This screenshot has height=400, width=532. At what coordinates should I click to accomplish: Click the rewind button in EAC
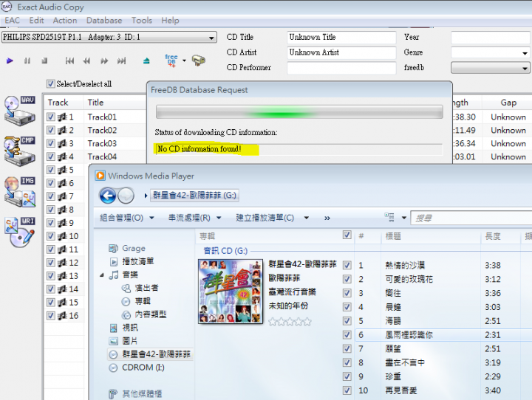click(87, 61)
